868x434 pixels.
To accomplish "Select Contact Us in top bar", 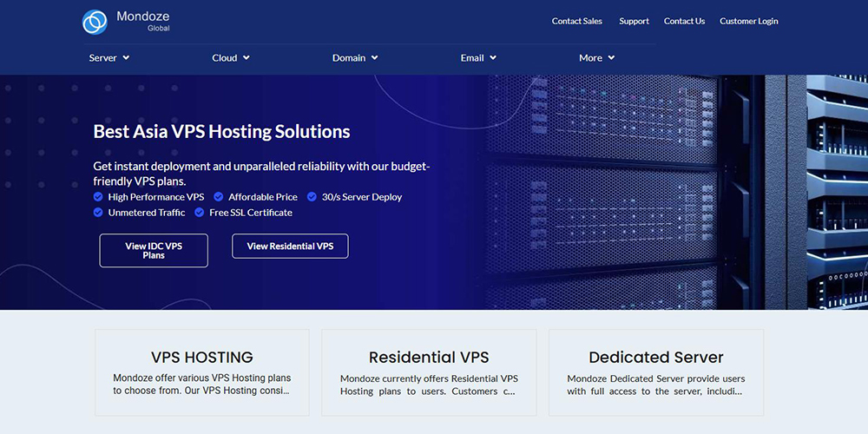I will 684,21.
